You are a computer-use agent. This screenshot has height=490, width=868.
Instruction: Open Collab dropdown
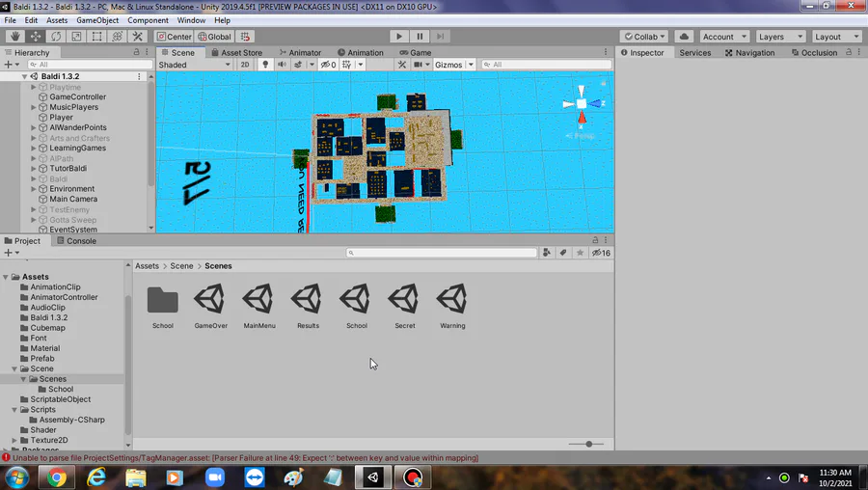[644, 37]
